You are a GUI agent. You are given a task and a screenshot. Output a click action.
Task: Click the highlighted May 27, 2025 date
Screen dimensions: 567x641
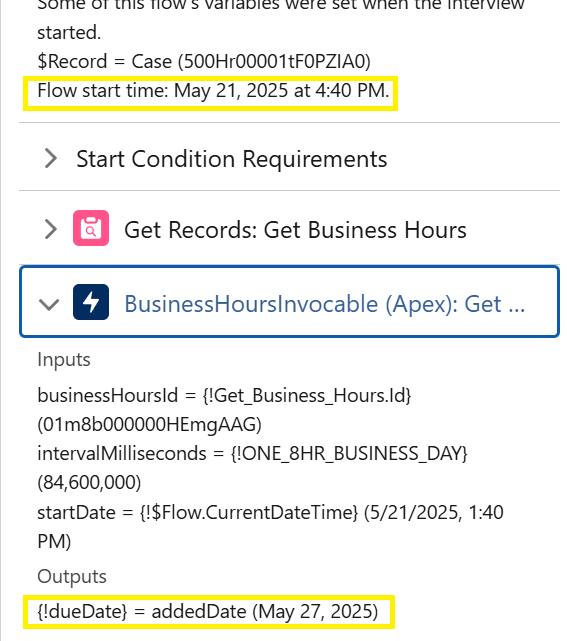(315, 612)
